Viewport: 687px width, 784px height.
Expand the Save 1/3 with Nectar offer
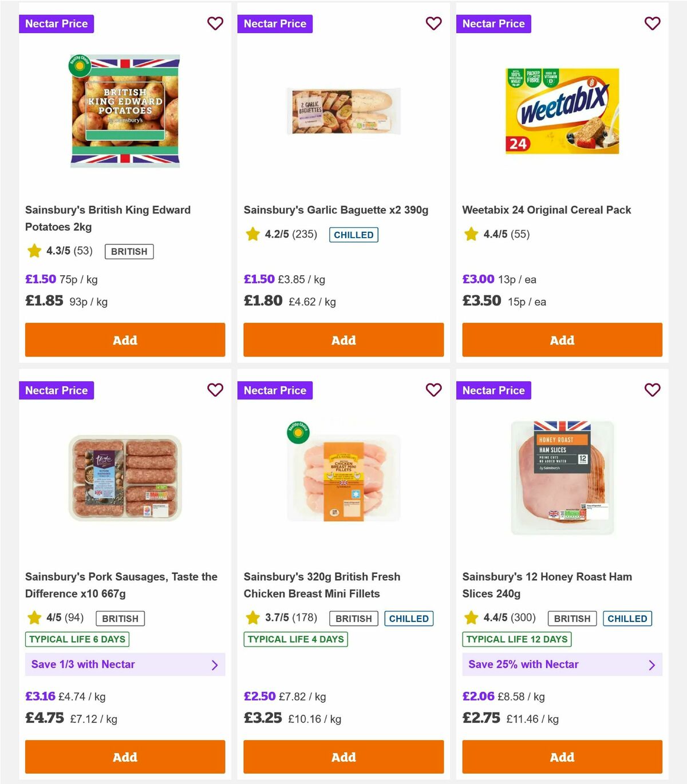(125, 664)
